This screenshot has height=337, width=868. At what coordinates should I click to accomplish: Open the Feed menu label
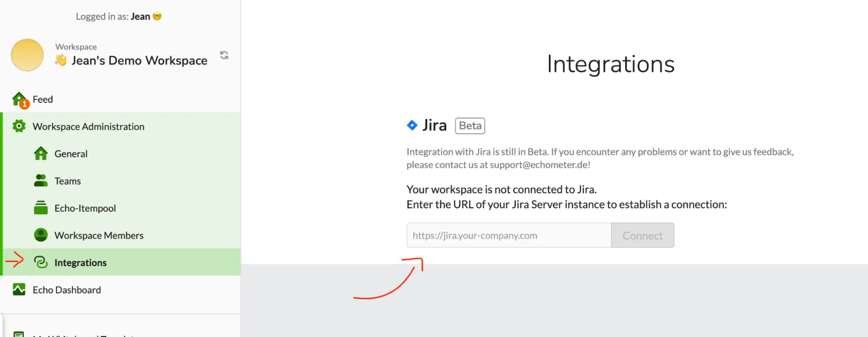[43, 99]
